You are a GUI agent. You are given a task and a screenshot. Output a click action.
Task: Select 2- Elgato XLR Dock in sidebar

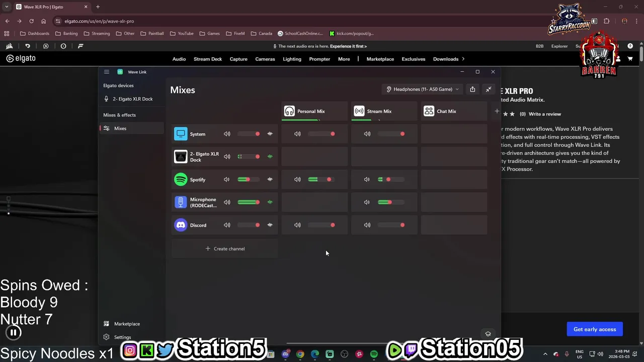pyautogui.click(x=132, y=99)
